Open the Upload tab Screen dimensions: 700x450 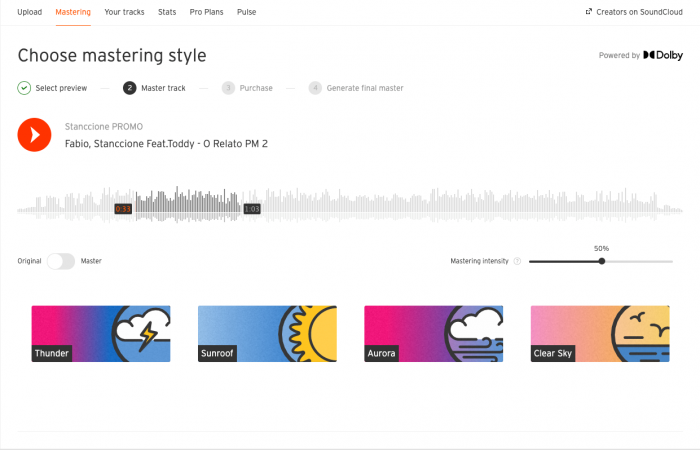click(29, 12)
